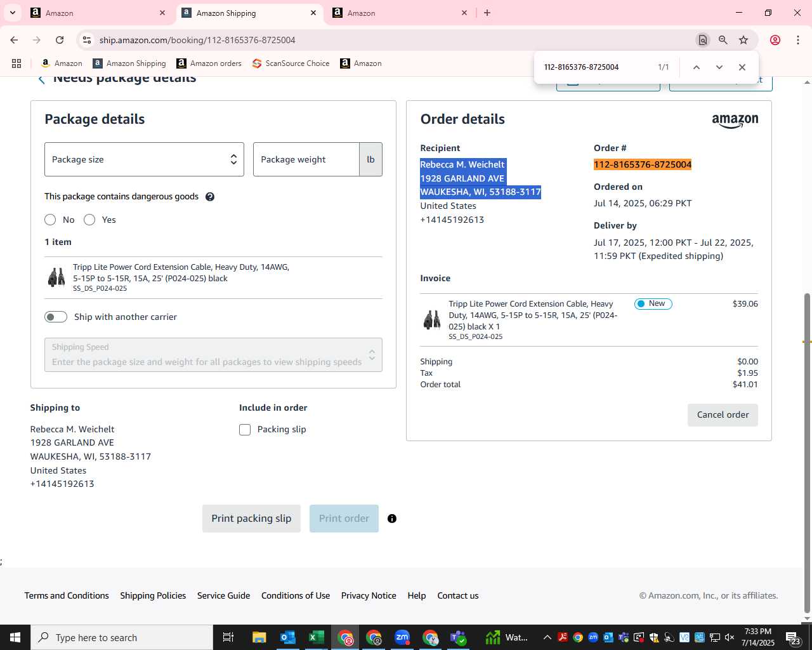Screen dimensions: 812x650
Task: Open Outlook from the taskbar
Action: (x=287, y=637)
